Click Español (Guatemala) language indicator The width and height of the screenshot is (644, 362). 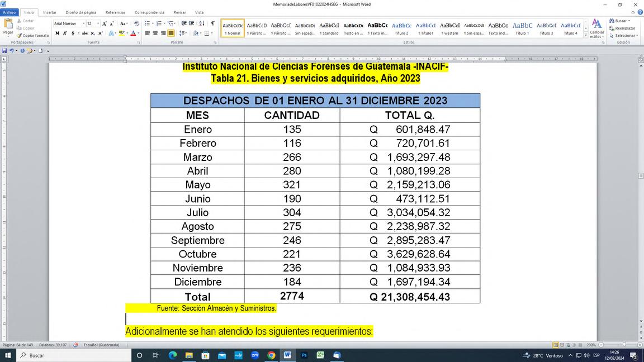[x=101, y=345]
